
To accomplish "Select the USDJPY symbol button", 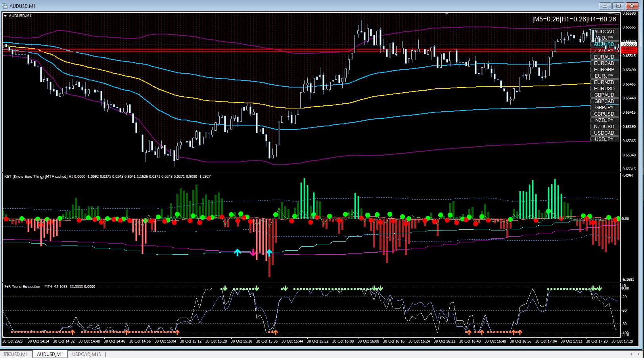I will (604, 139).
